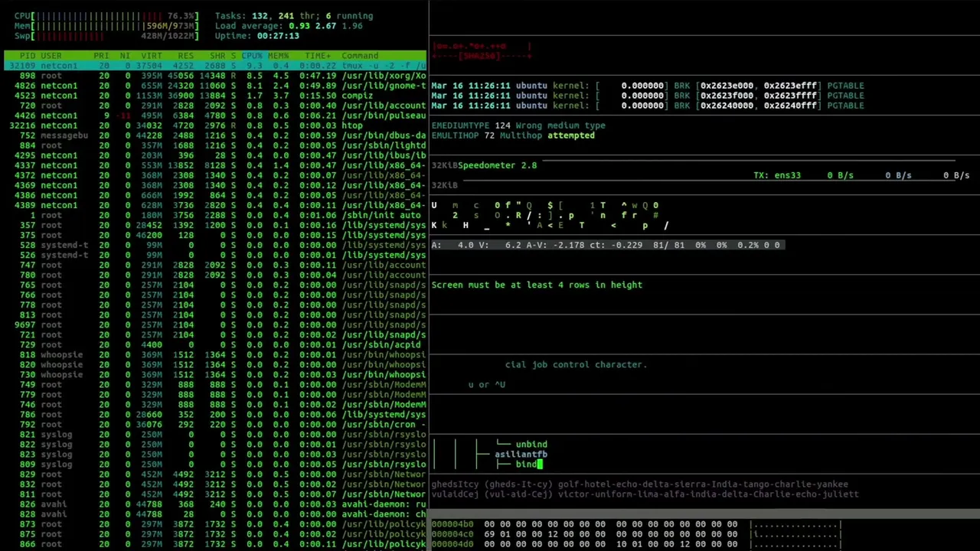The height and width of the screenshot is (551, 980).
Task: Click the MEM% column header in htop
Action: pyautogui.click(x=278, y=56)
